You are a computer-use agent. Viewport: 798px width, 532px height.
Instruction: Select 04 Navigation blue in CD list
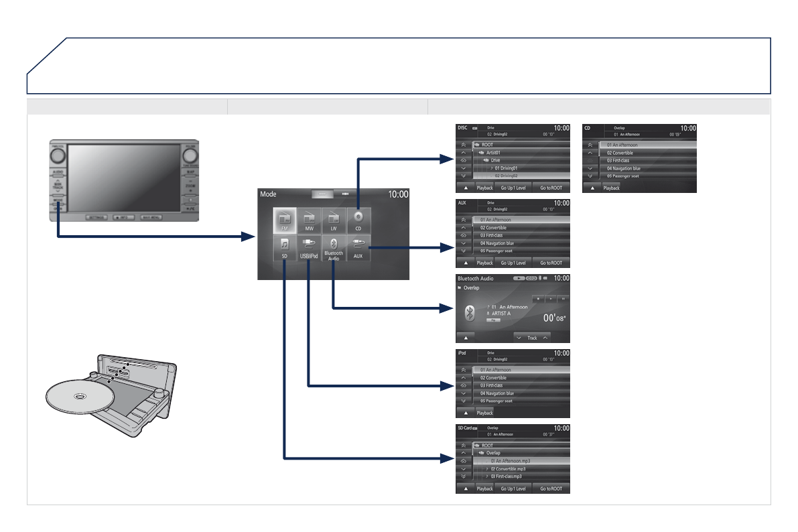point(623,168)
